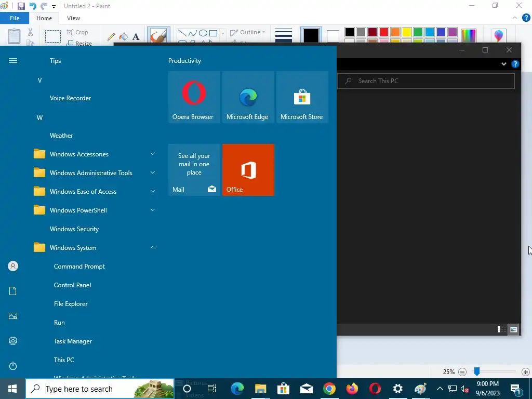Pick the red color swatch
The width and height of the screenshot is (532, 399).
384,32
